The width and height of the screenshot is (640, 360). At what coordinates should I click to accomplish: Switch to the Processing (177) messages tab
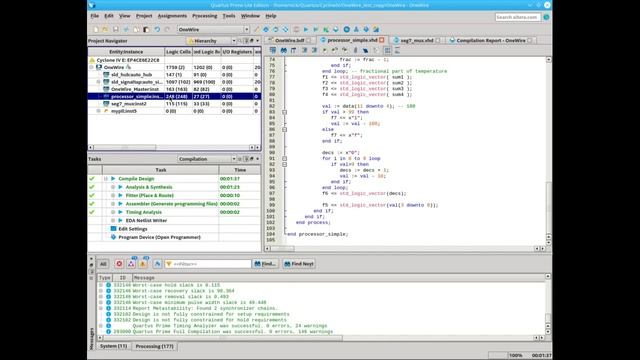pyautogui.click(x=154, y=346)
